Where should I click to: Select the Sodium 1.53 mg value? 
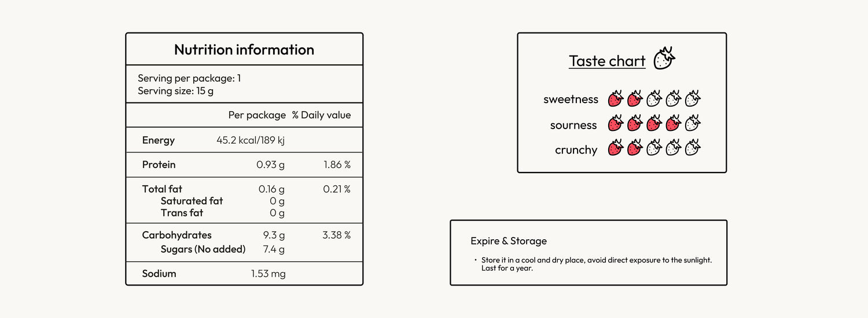click(268, 273)
